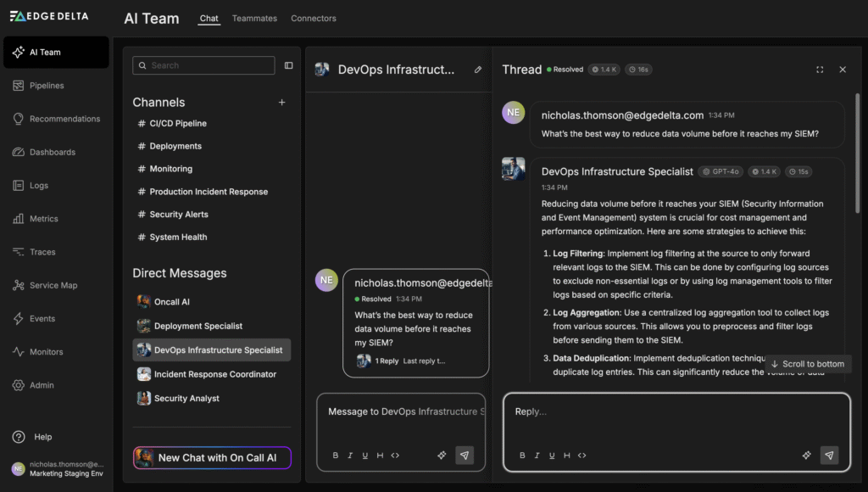Click the AI sparkle icon in Reply box

pos(806,456)
